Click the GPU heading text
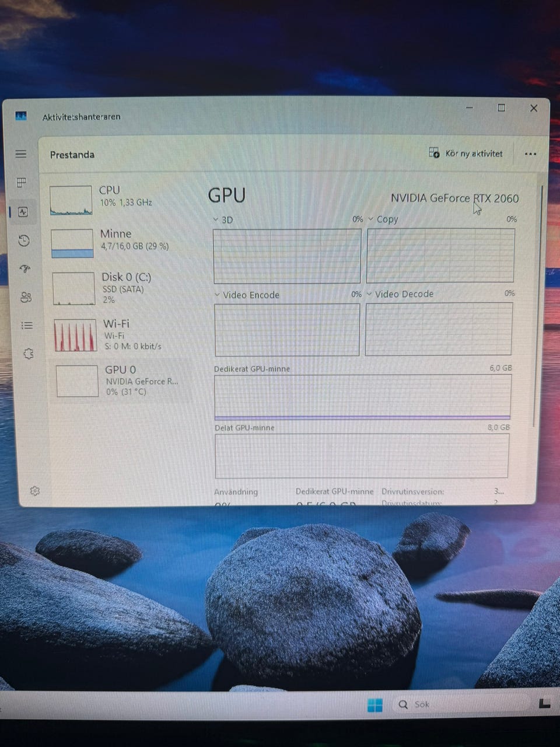 (x=227, y=195)
